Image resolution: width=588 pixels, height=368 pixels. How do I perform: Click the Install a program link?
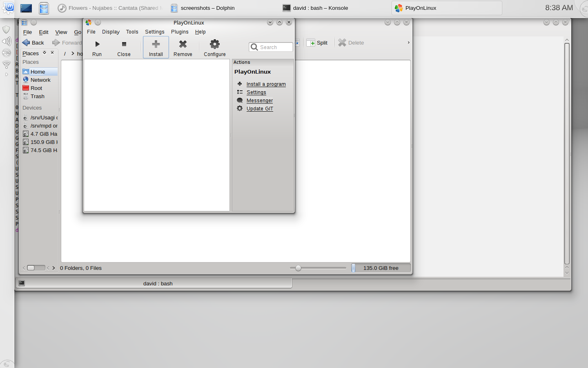(x=266, y=84)
